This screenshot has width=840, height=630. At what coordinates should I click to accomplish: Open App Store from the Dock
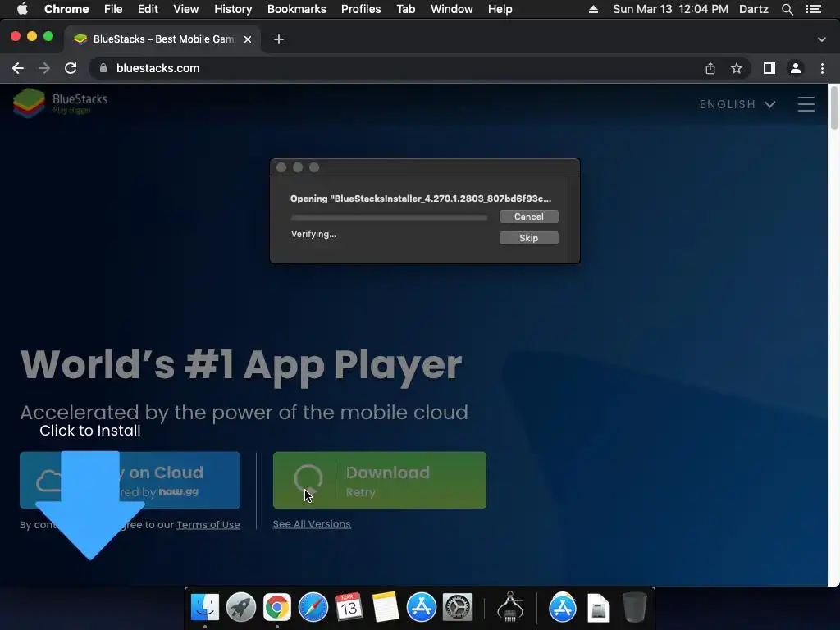coord(422,608)
